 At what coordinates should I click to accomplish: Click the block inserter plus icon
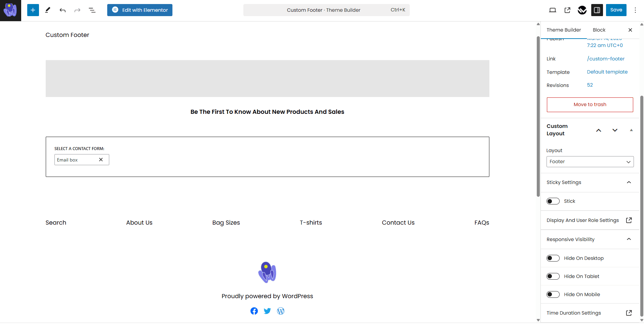pos(33,10)
